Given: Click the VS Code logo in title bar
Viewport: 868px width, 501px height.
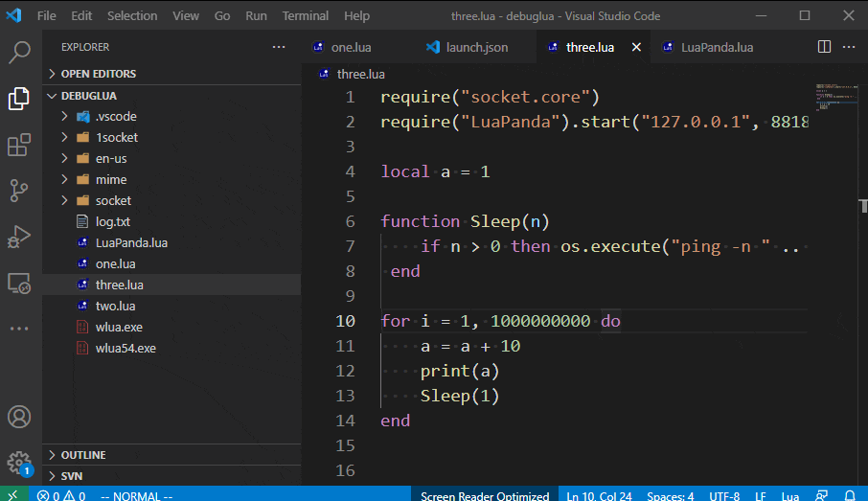Looking at the screenshot, I should pyautogui.click(x=13, y=15).
